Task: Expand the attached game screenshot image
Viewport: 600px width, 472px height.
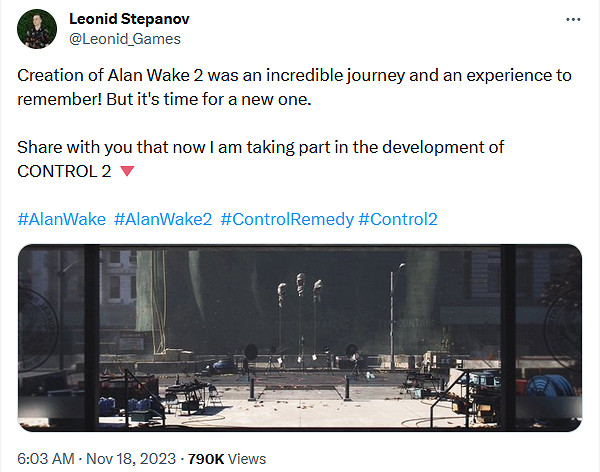Action: click(300, 337)
